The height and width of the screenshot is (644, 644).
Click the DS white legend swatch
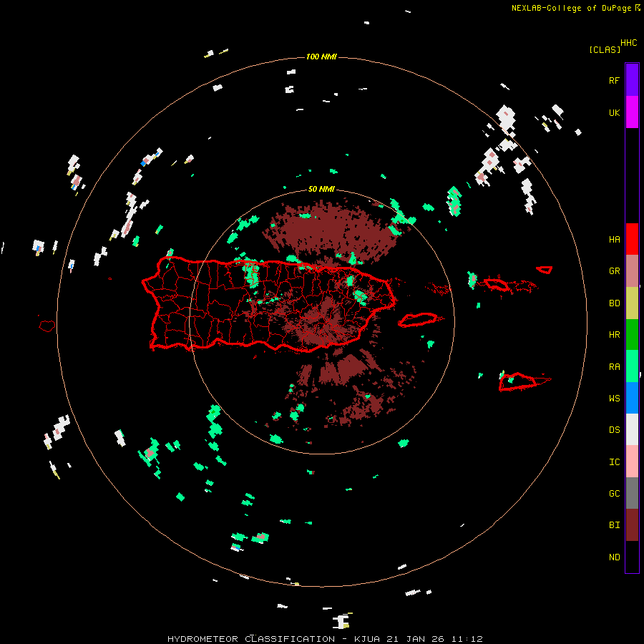click(632, 429)
